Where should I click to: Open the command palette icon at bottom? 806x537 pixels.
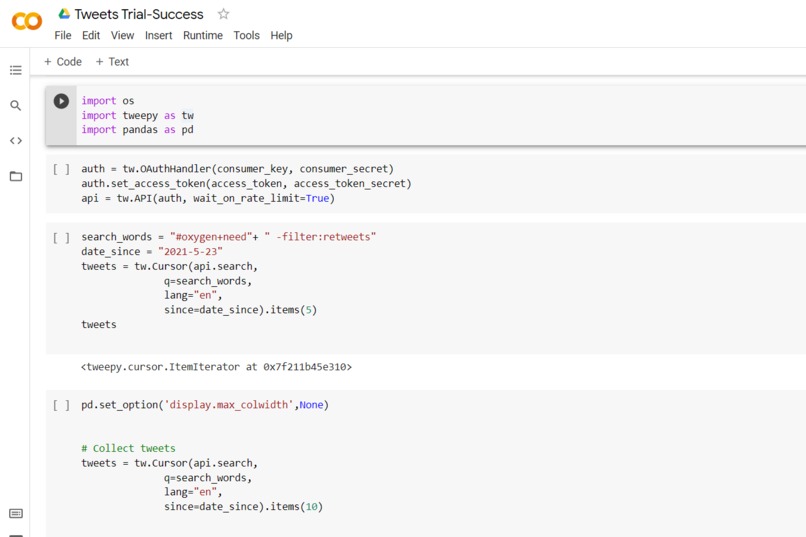pos(16,513)
